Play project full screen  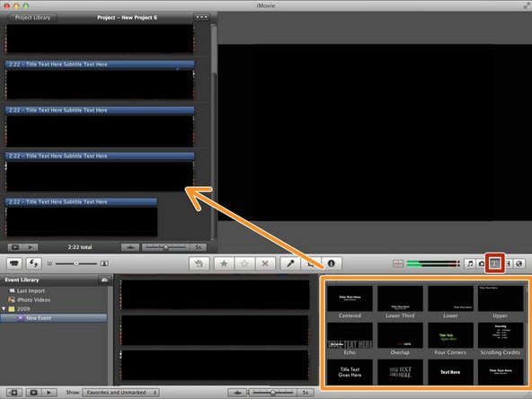(x=15, y=247)
